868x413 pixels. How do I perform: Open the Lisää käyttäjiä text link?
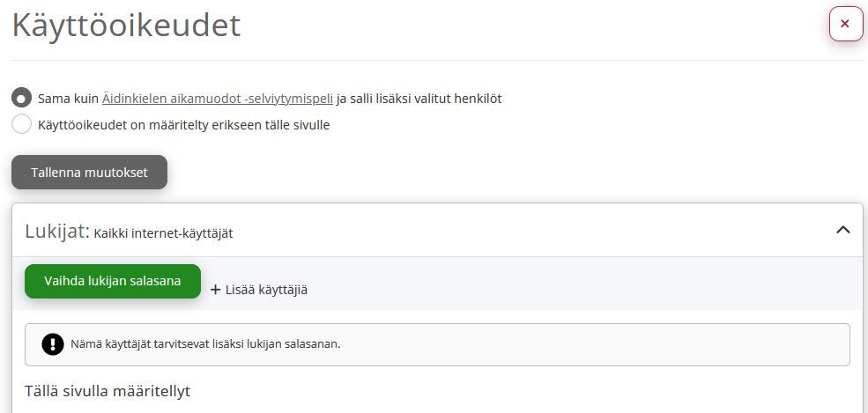[266, 290]
